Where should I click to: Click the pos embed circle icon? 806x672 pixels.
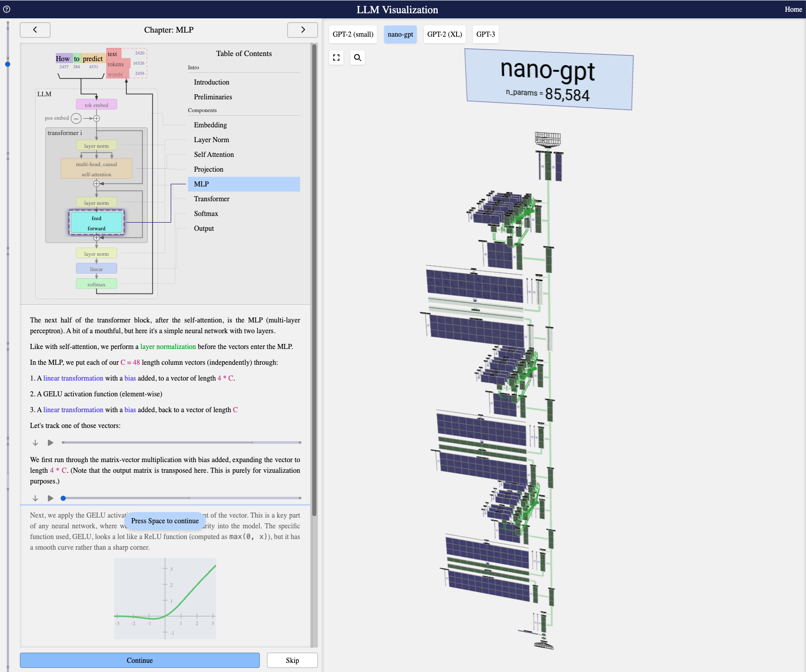coord(76,119)
